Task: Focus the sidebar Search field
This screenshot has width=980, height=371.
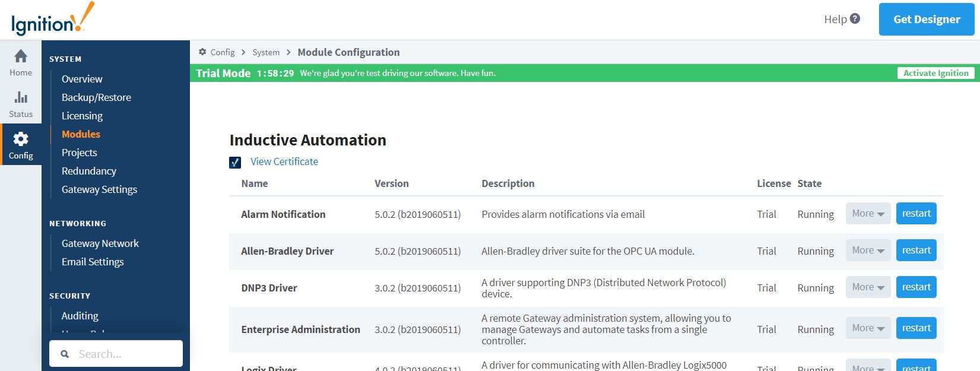Action: [x=116, y=354]
